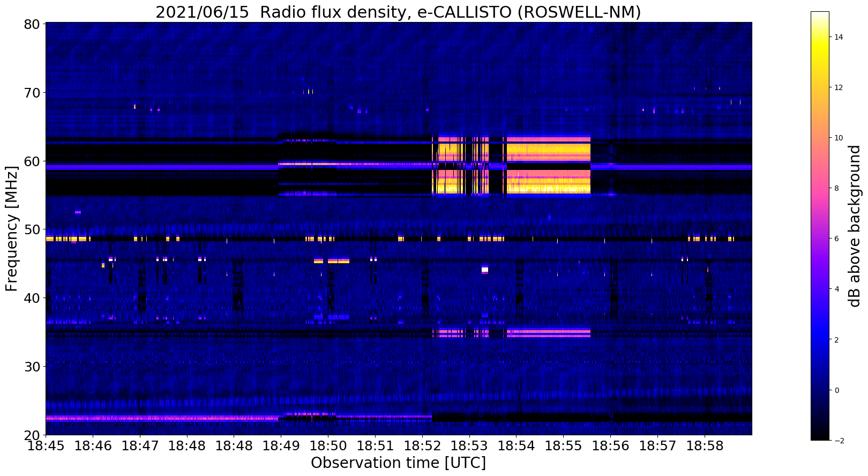Click the 'Frequency [MHz]' axis label
The image size is (868, 476).
[12, 228]
